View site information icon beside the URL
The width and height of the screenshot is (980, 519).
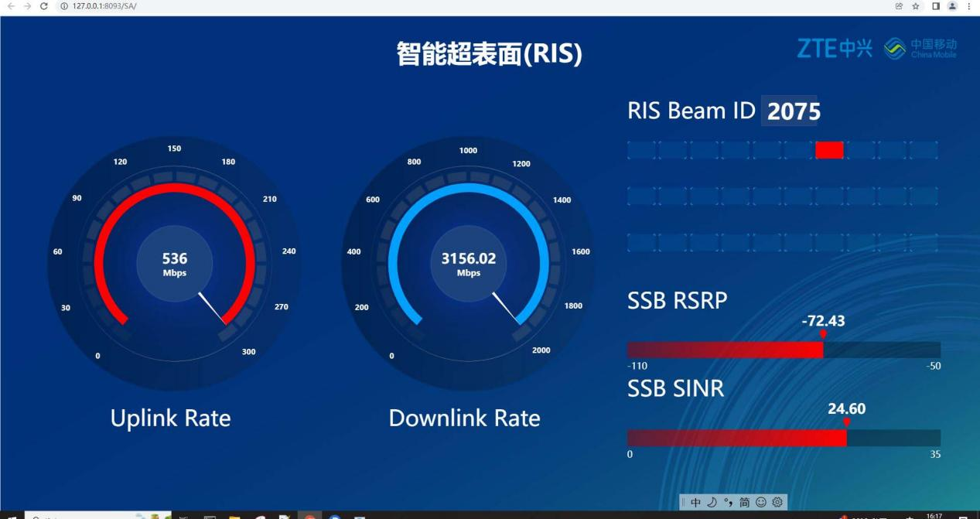63,6
